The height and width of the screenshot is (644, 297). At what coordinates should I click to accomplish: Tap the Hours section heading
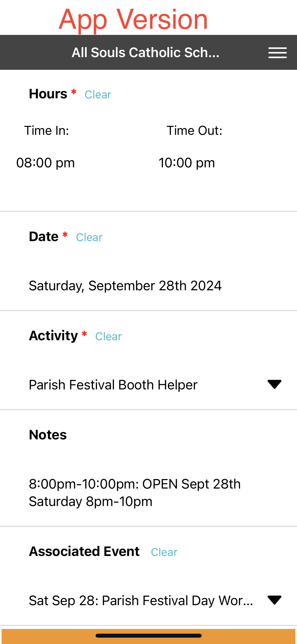[48, 94]
